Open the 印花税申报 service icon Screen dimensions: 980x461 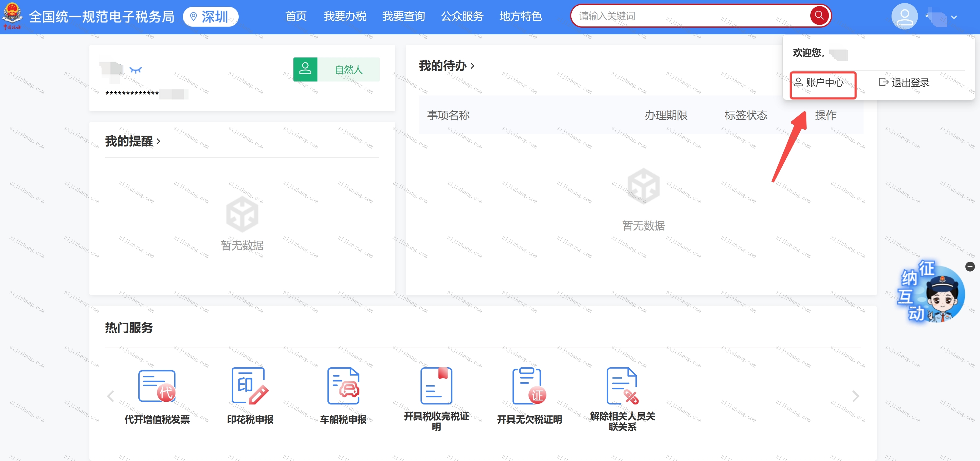(250, 386)
